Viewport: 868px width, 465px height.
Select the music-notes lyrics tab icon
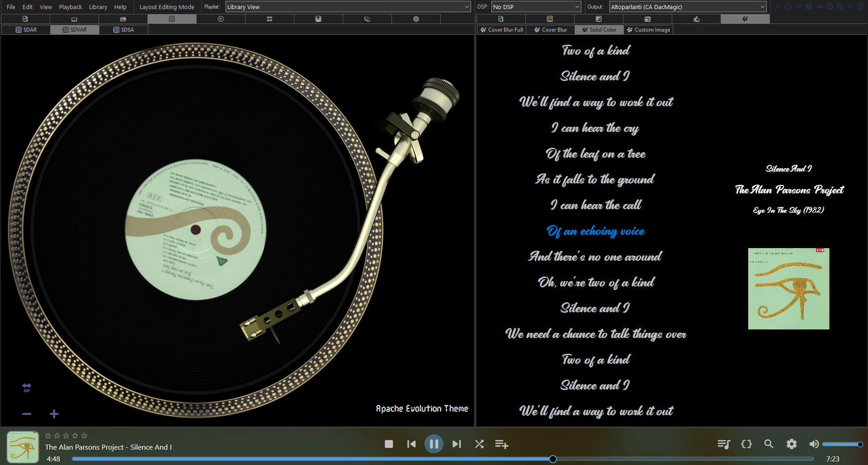[745, 19]
